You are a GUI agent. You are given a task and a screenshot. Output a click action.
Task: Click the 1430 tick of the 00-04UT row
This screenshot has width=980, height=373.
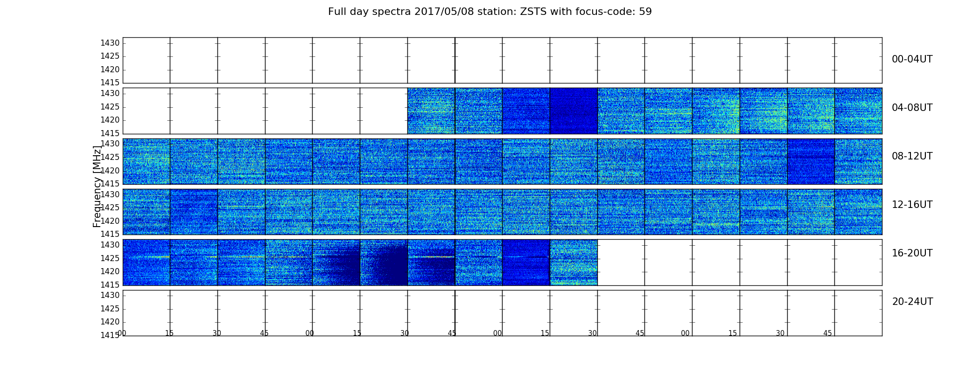110,43
